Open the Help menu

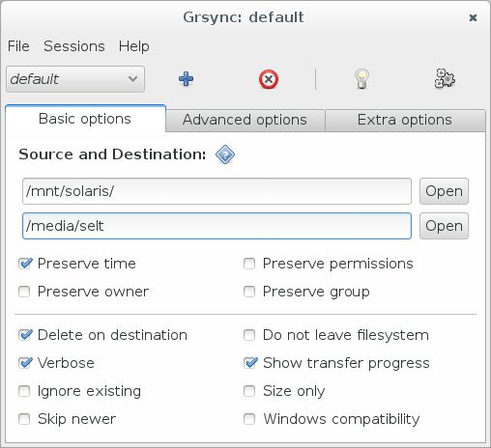coord(133,46)
